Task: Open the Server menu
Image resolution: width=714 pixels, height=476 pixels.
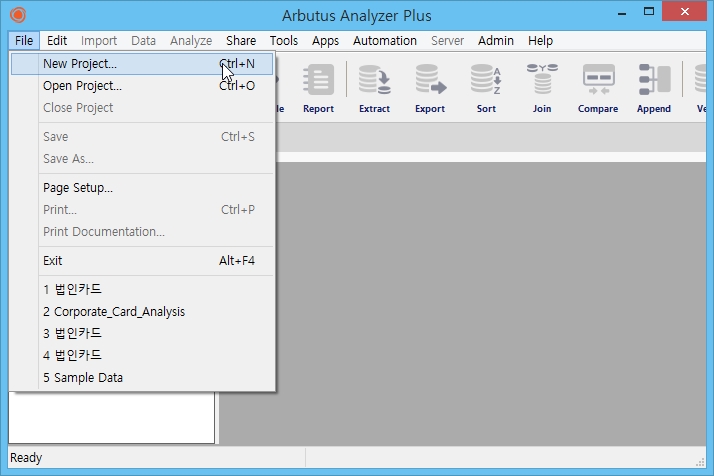Action: click(x=447, y=41)
